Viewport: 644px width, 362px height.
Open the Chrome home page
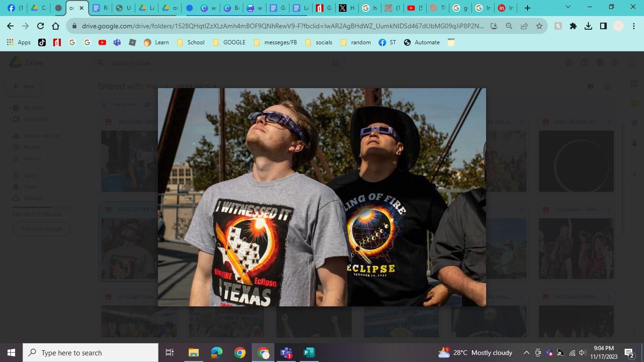[56, 26]
